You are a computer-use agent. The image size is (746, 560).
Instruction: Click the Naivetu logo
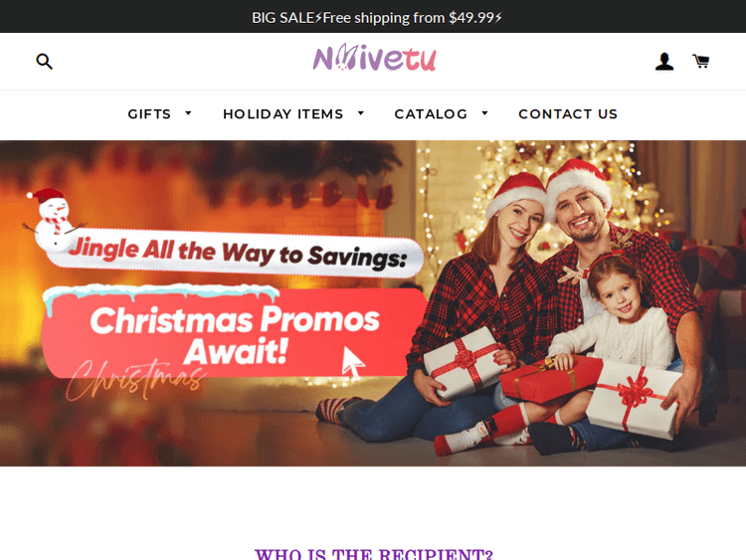374,58
